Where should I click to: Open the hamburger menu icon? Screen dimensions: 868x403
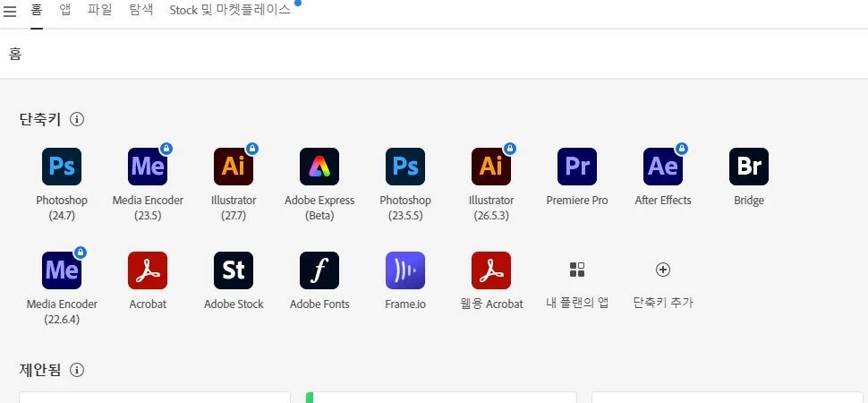(10, 11)
